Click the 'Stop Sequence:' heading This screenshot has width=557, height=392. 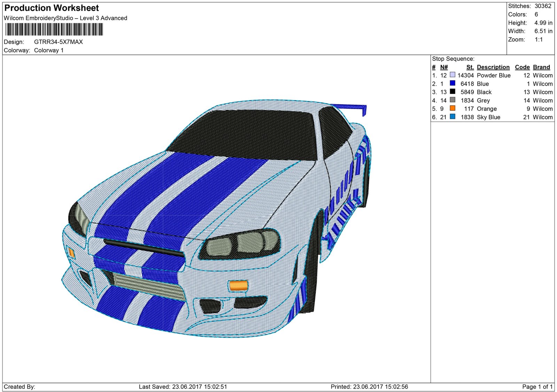pos(453,59)
